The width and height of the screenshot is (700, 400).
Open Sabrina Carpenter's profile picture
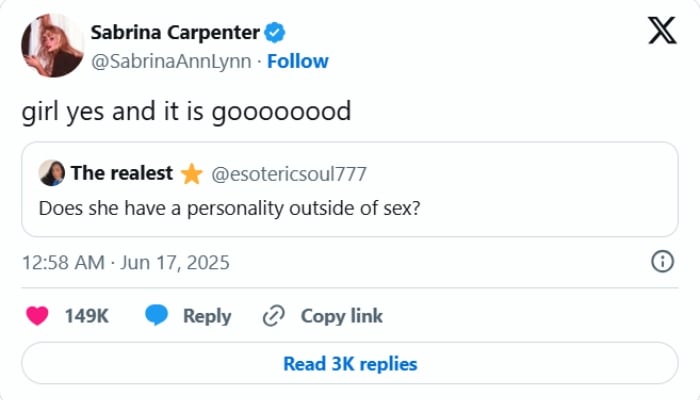point(52,46)
